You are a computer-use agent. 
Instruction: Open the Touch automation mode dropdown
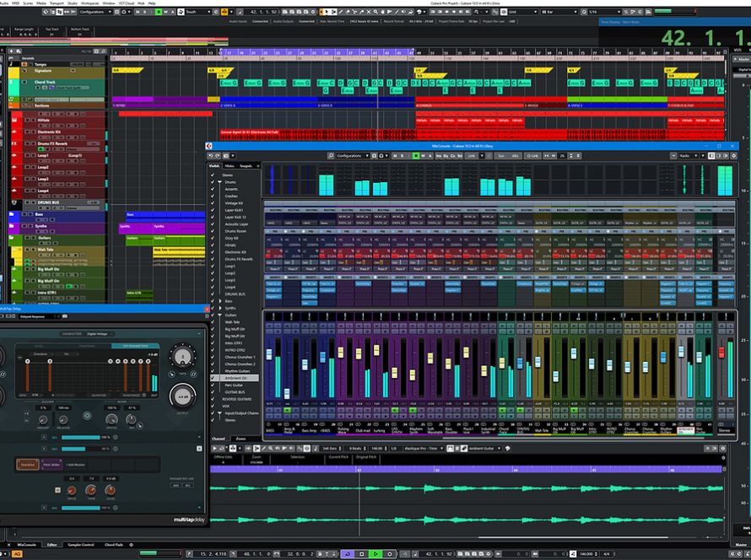tap(198, 12)
